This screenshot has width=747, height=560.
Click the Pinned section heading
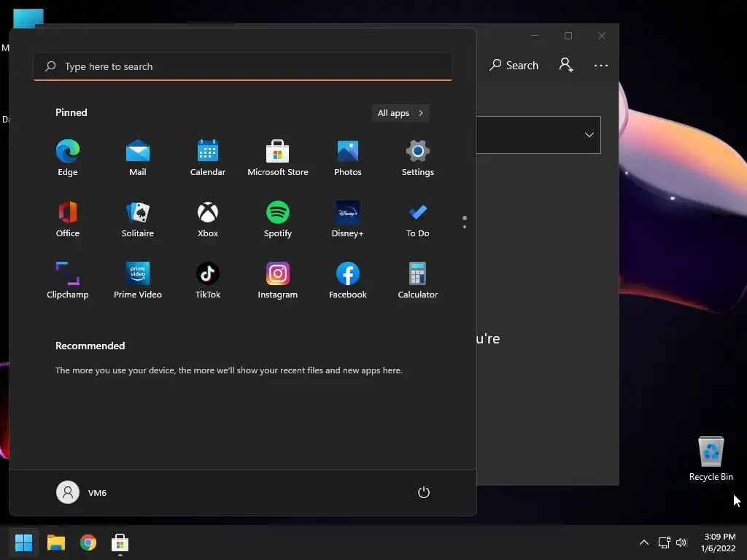[x=71, y=112]
